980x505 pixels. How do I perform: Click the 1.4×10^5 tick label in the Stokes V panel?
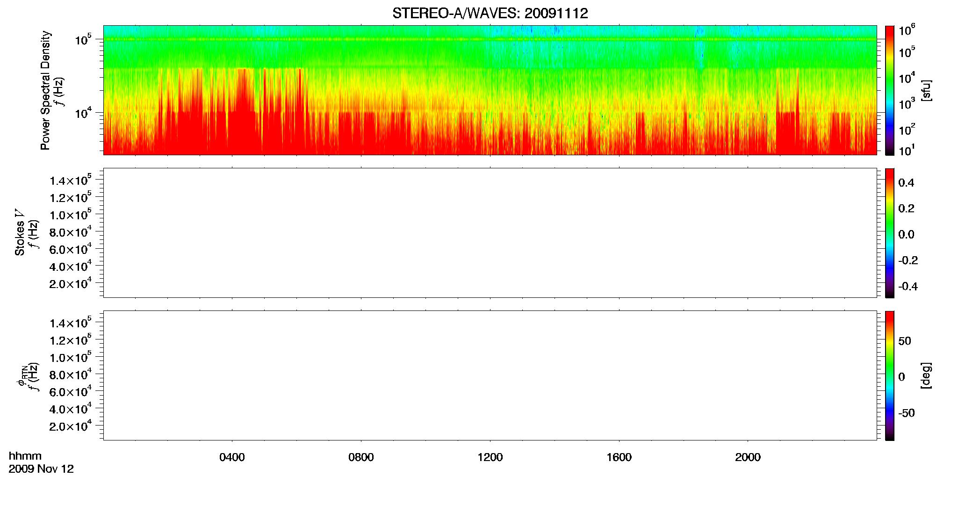tap(71, 180)
